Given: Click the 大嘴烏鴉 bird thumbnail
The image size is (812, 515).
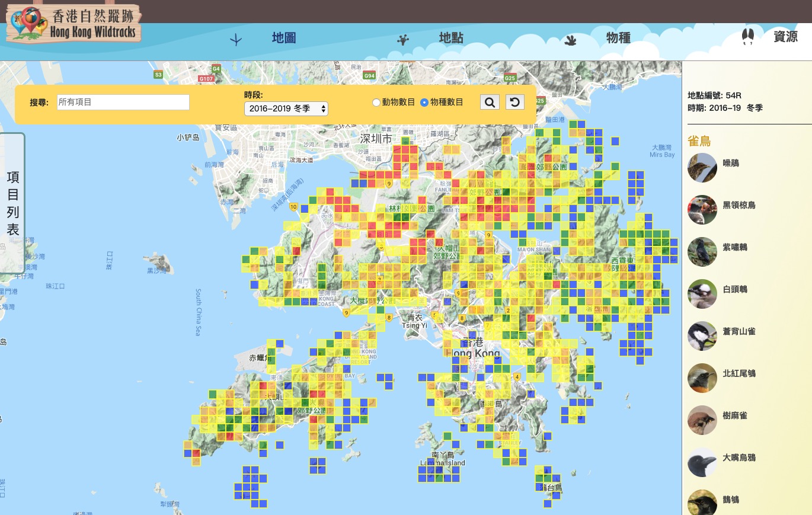Looking at the screenshot, I should (x=702, y=462).
